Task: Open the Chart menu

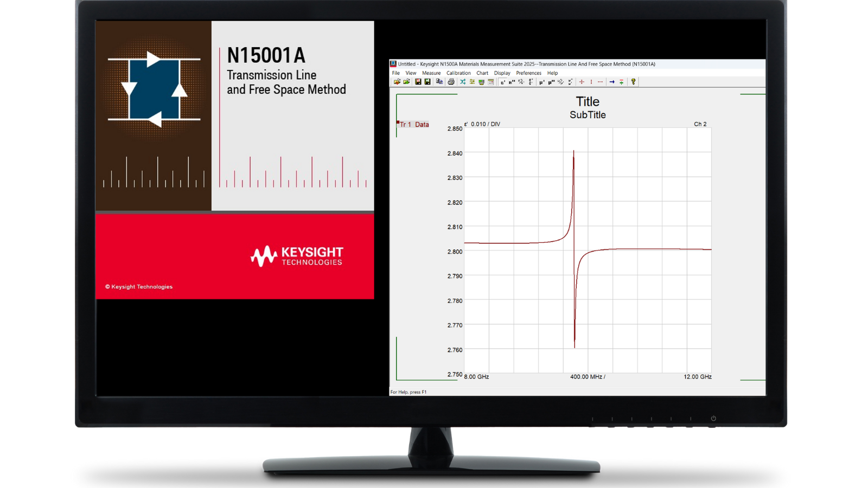Action: tap(482, 73)
